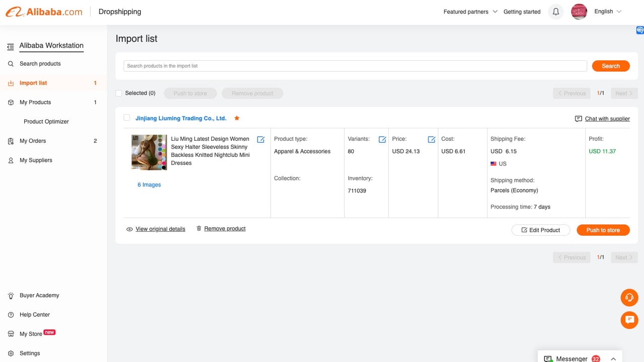This screenshot has height=362, width=644.
Task: Focus the import list search field
Action: point(355,66)
